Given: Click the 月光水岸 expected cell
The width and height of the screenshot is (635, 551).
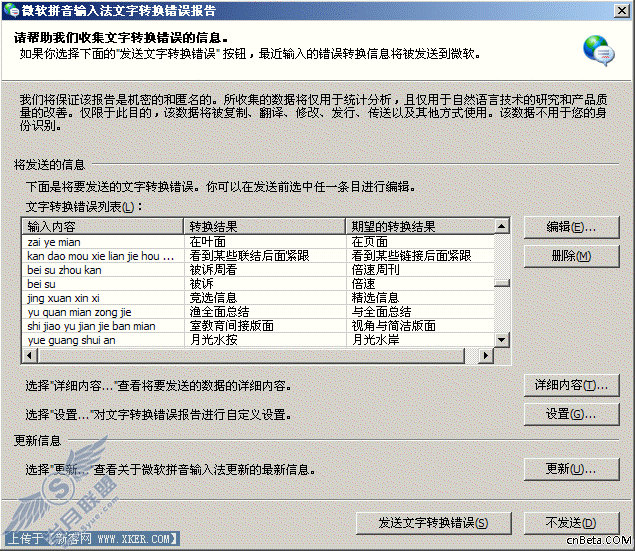Looking at the screenshot, I should (x=420, y=340).
